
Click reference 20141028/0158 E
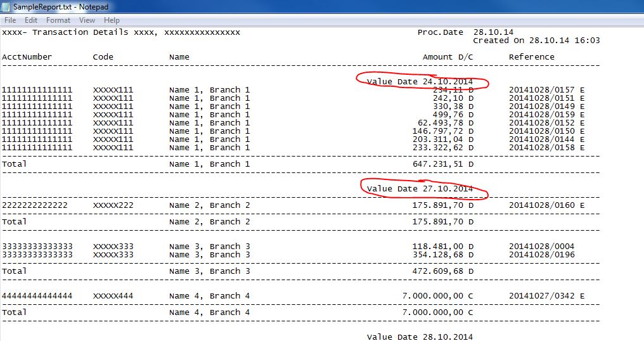click(546, 148)
